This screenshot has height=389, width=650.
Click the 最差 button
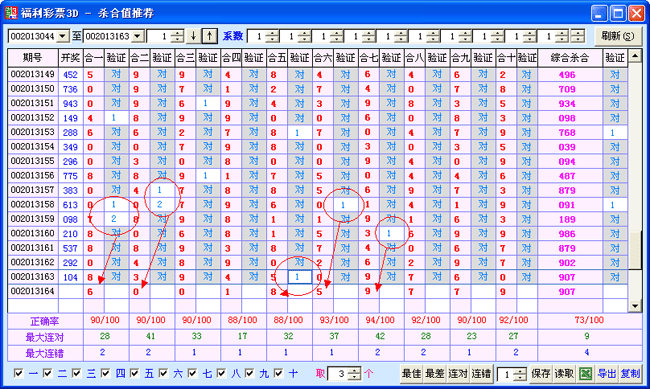tap(435, 374)
